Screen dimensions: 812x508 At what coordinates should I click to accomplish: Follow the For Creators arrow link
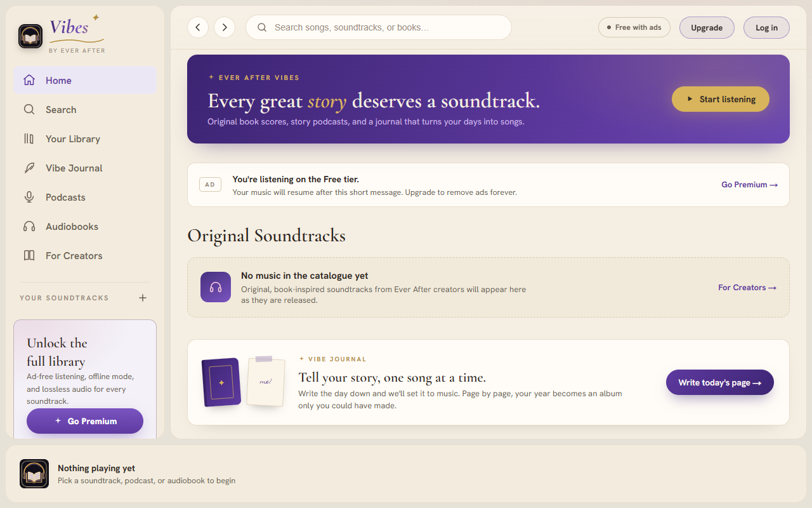coord(747,288)
